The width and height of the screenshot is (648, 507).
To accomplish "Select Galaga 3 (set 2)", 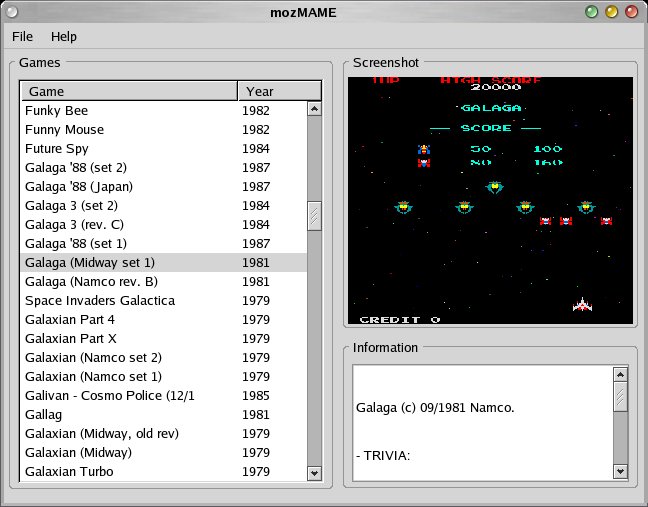I will pyautogui.click(x=164, y=205).
